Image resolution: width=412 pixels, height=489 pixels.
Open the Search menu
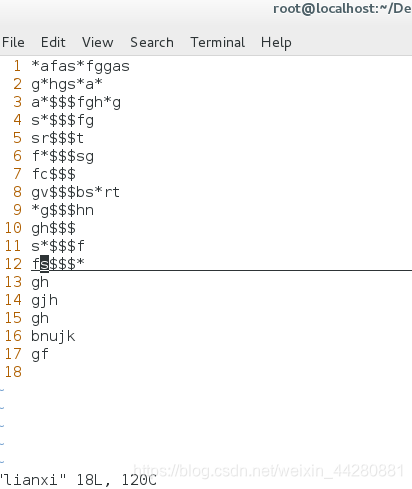tap(152, 43)
